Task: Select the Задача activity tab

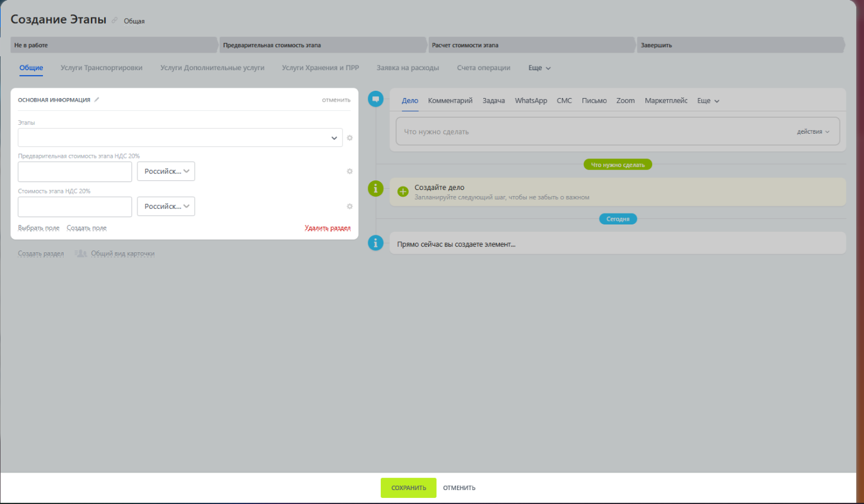Action: pyautogui.click(x=493, y=101)
